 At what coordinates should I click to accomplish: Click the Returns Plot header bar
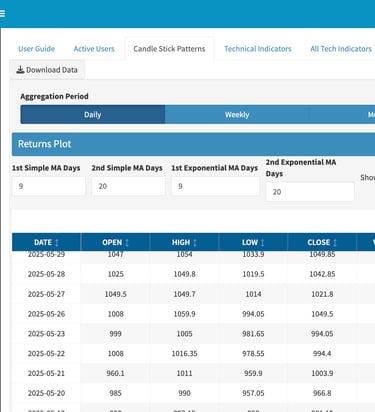pos(193,144)
